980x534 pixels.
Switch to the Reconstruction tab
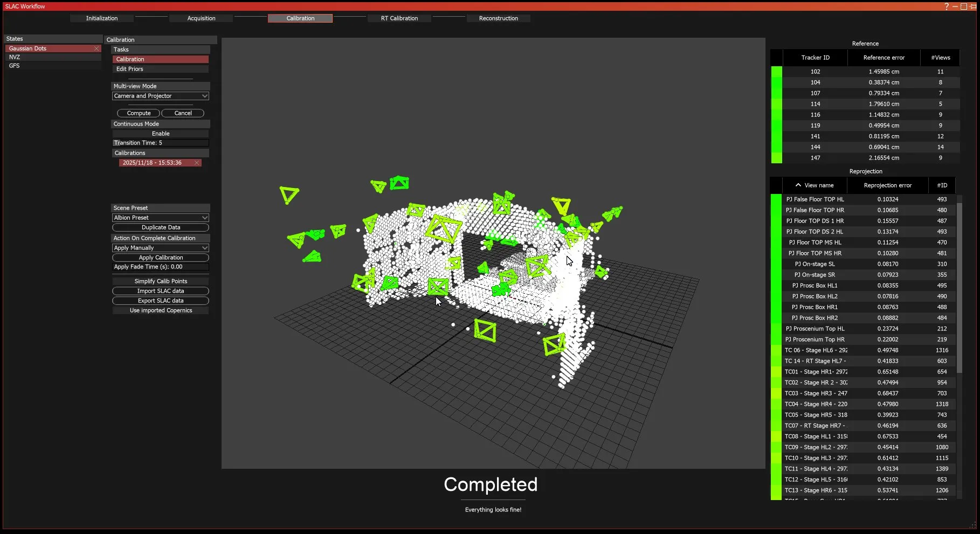coord(499,18)
